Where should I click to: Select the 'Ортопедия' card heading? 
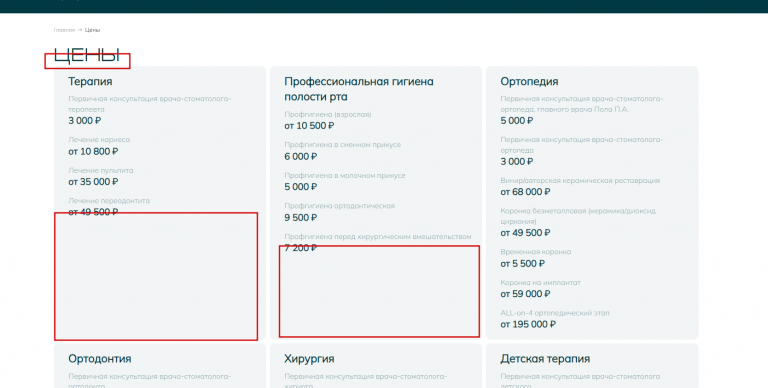pos(529,81)
